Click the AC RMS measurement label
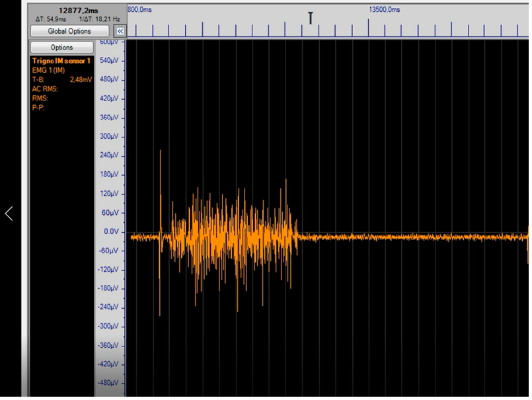This screenshot has height=400, width=532. click(x=45, y=89)
